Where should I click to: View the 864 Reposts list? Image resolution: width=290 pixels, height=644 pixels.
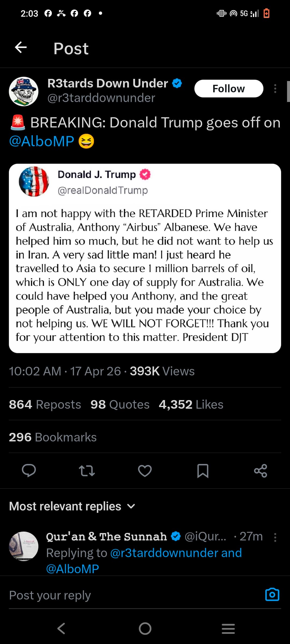pos(45,404)
